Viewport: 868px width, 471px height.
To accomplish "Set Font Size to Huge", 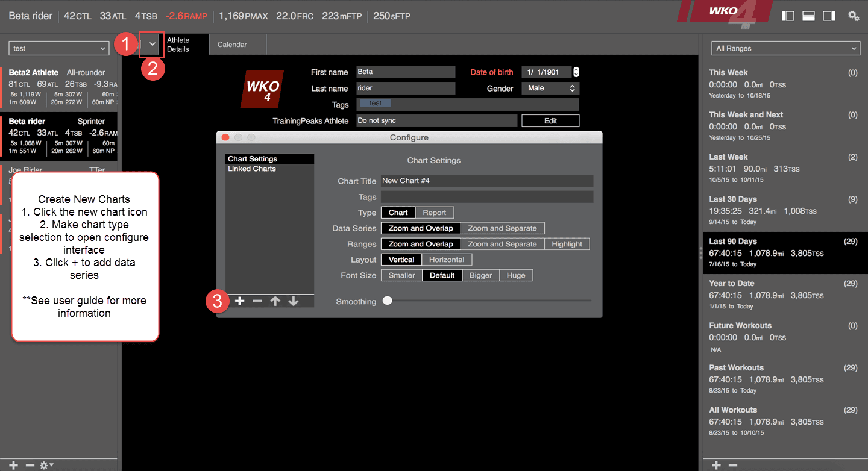I will coord(516,275).
